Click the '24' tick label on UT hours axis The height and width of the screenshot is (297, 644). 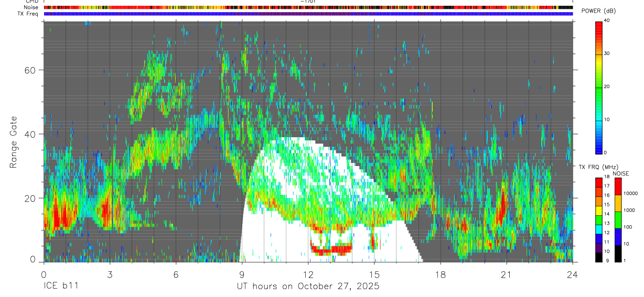(573, 274)
